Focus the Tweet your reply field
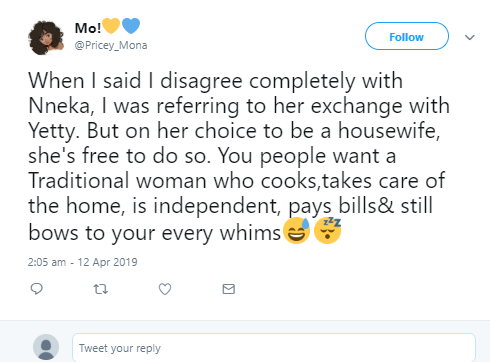 (x=274, y=347)
